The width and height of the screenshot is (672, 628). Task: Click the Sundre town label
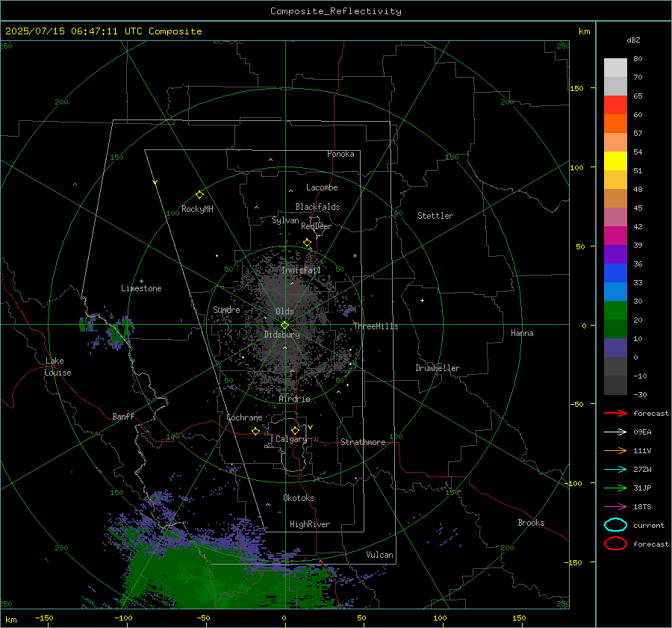226,309
